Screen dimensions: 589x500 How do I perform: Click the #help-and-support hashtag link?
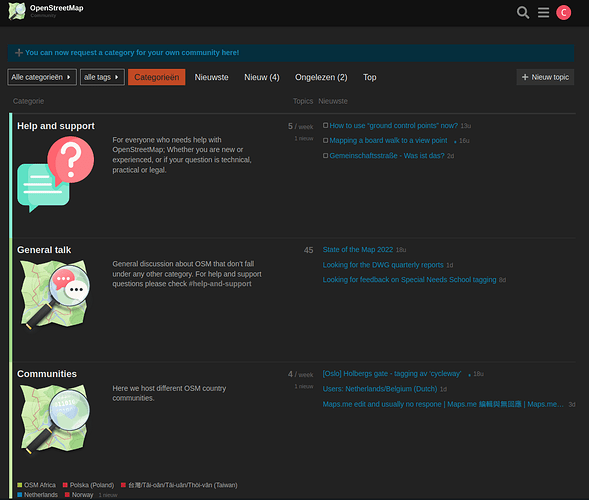click(220, 284)
